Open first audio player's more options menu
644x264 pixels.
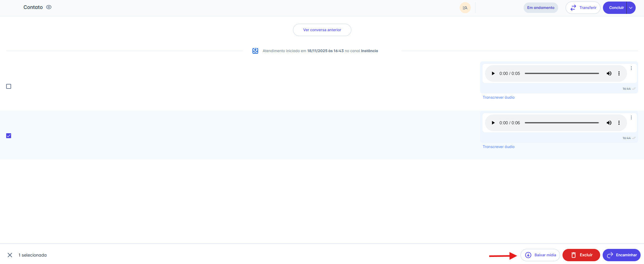point(619,73)
